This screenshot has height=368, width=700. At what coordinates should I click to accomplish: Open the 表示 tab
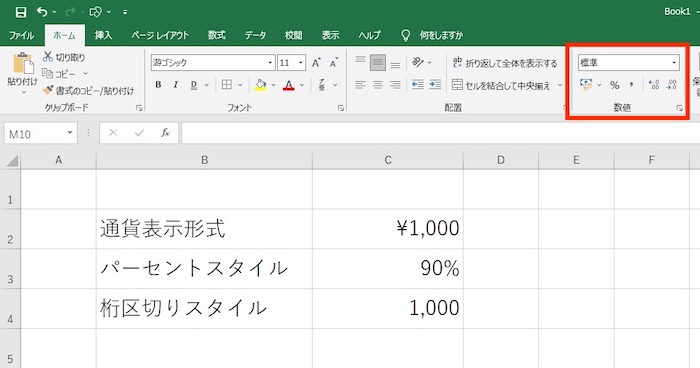point(331,35)
